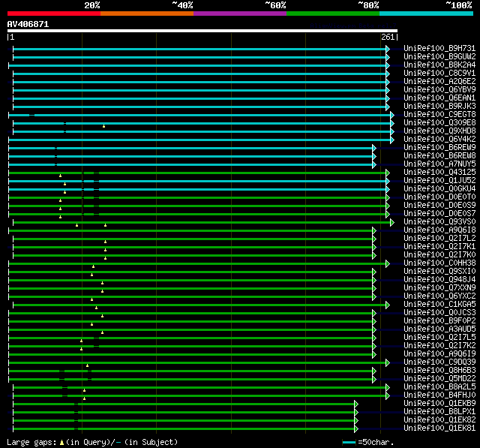Open the UniRef100_B9RJK3 hit label

439,106
